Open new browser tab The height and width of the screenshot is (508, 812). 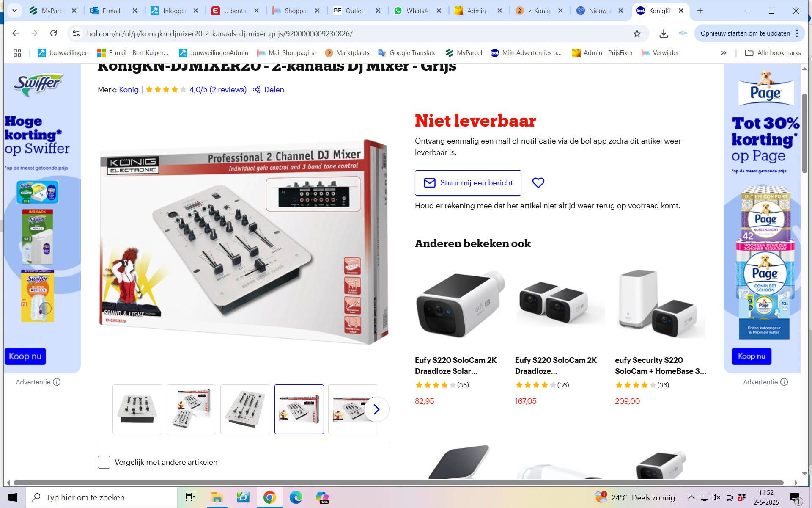[700, 11]
